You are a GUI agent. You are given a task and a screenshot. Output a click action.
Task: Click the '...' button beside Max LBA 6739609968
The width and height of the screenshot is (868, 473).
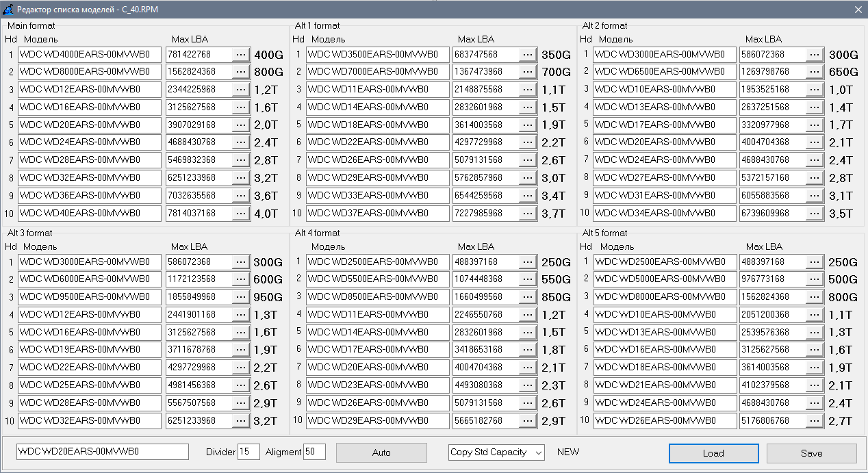click(x=815, y=214)
